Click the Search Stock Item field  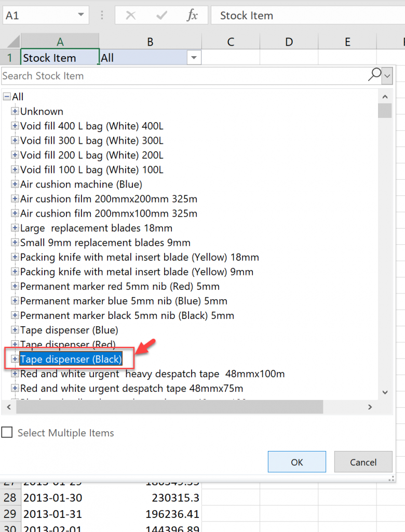182,76
